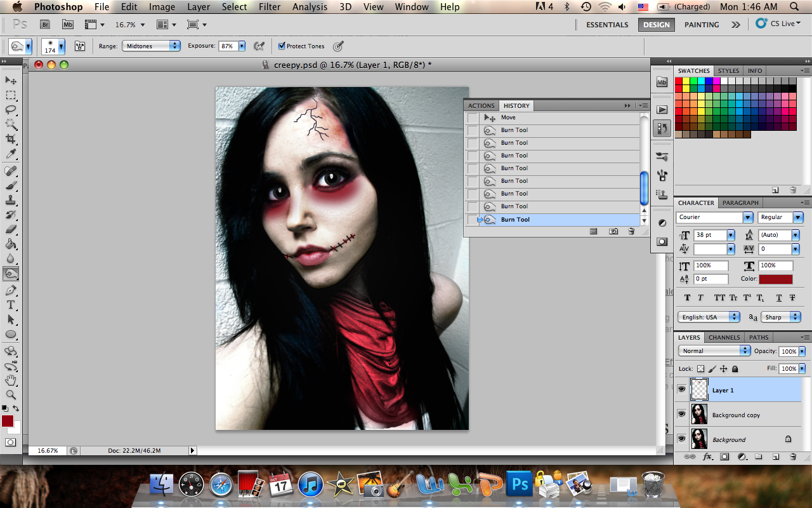Image resolution: width=812 pixels, height=508 pixels.
Task: Toggle airbrush mode in options bar
Action: click(x=259, y=46)
